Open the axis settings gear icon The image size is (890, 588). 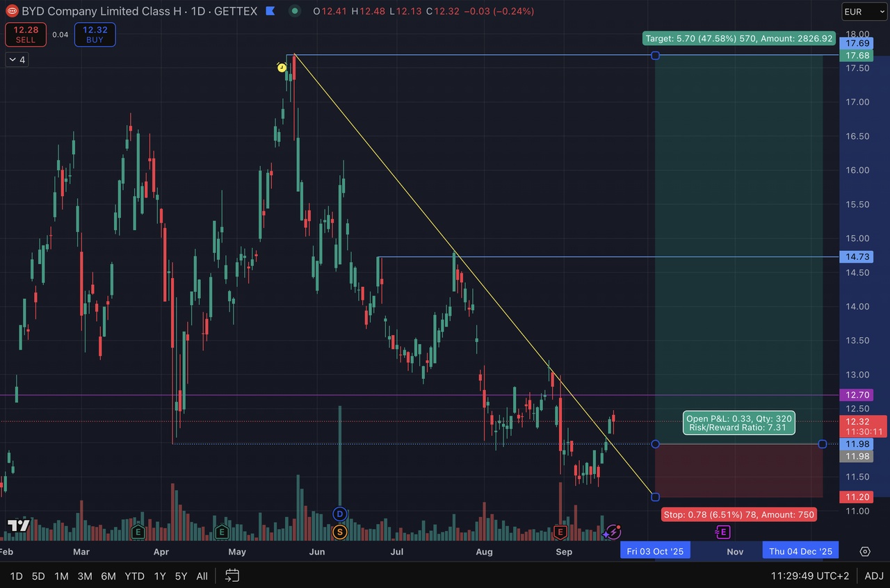click(x=865, y=551)
